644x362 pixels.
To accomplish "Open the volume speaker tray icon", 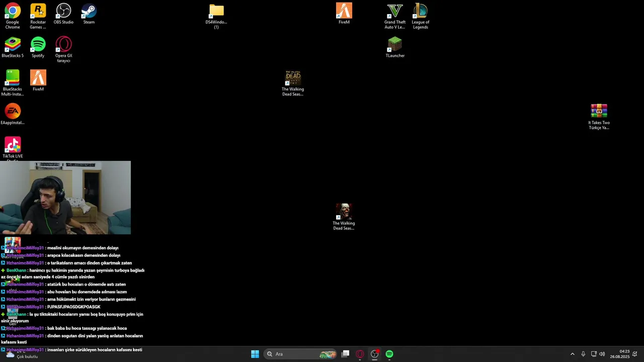I will coord(602,354).
